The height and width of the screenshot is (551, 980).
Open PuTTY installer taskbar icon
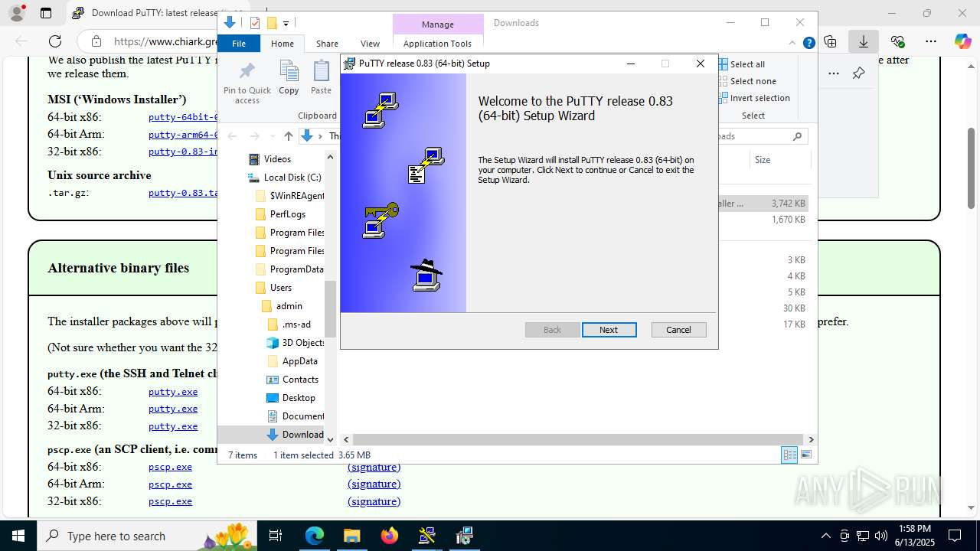464,536
